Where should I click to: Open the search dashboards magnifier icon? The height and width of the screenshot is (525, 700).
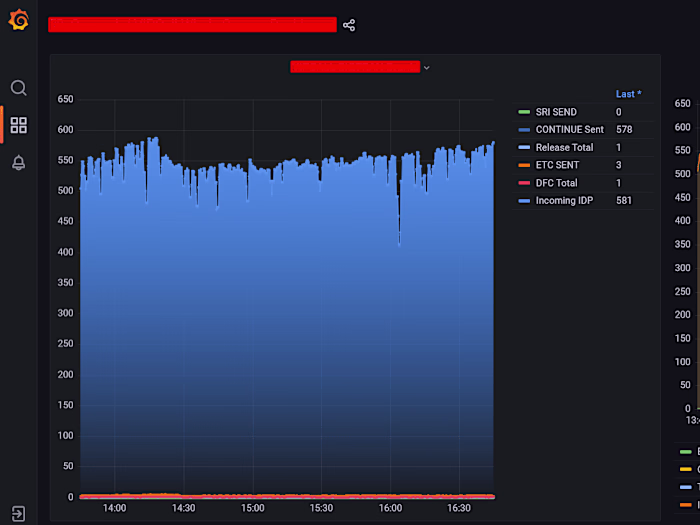click(18, 88)
